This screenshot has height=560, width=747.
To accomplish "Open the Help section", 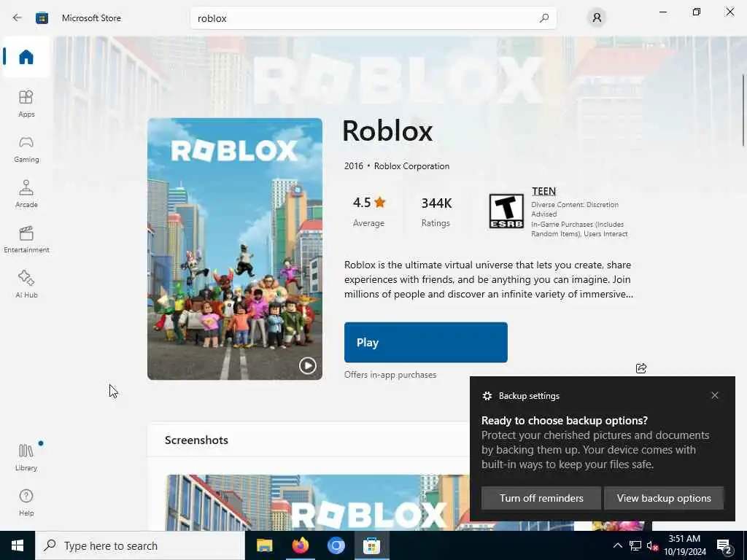I will click(x=26, y=502).
